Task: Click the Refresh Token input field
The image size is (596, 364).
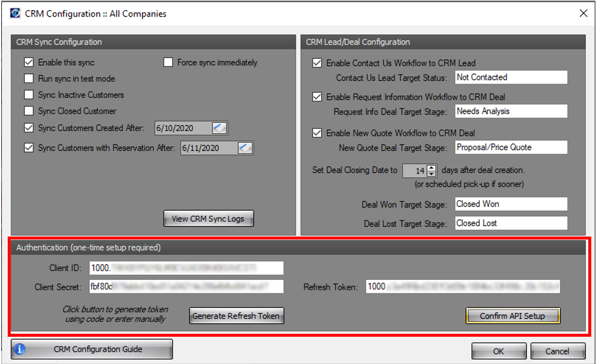Action: pyautogui.click(x=463, y=286)
